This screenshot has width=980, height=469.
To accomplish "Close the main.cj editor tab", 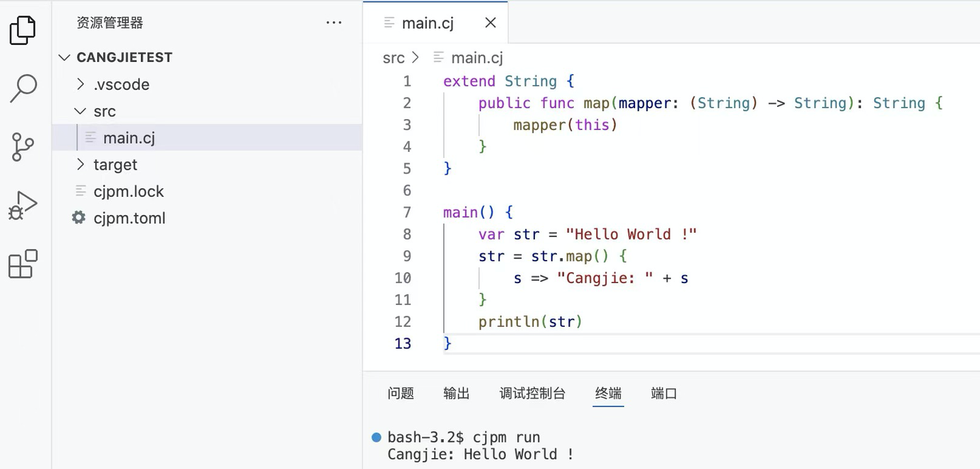I will tap(490, 22).
